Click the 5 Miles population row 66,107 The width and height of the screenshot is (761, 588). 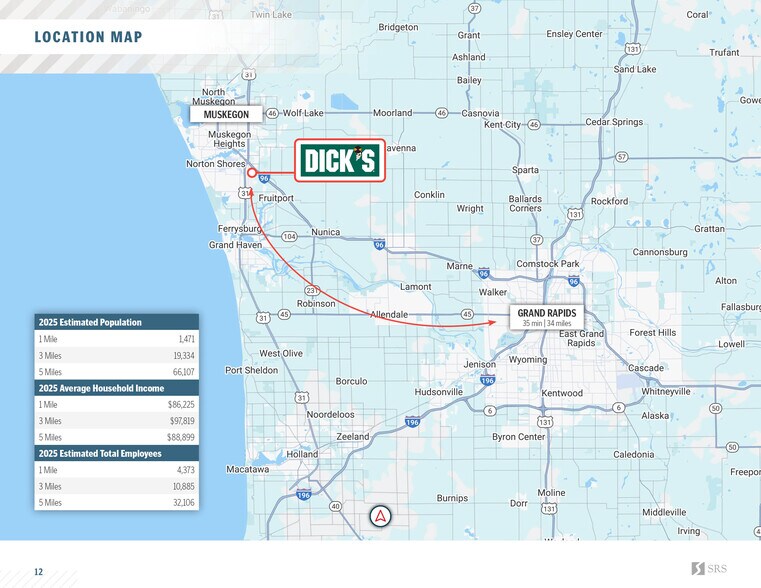(x=116, y=372)
